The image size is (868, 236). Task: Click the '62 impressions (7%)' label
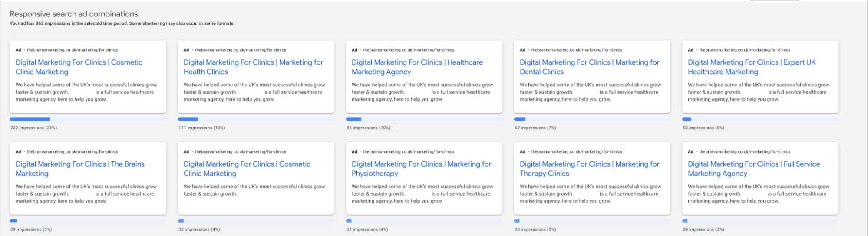pos(535,128)
